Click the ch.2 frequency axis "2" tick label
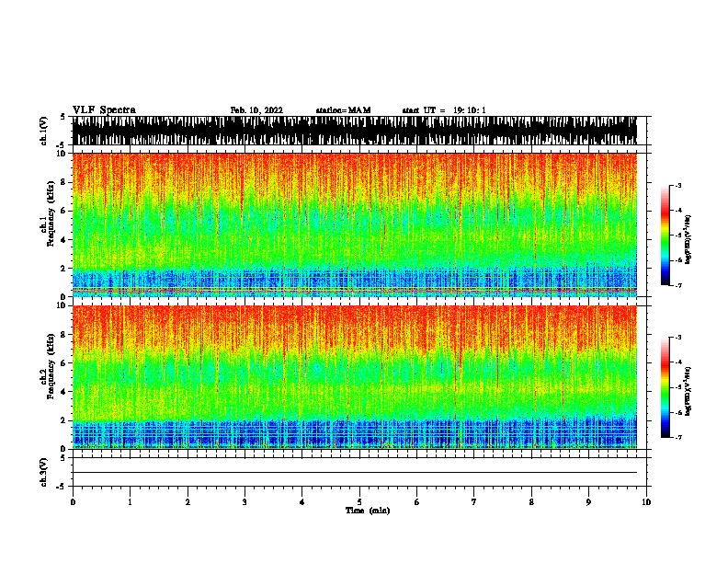The height and width of the screenshot is (563, 728). click(63, 420)
